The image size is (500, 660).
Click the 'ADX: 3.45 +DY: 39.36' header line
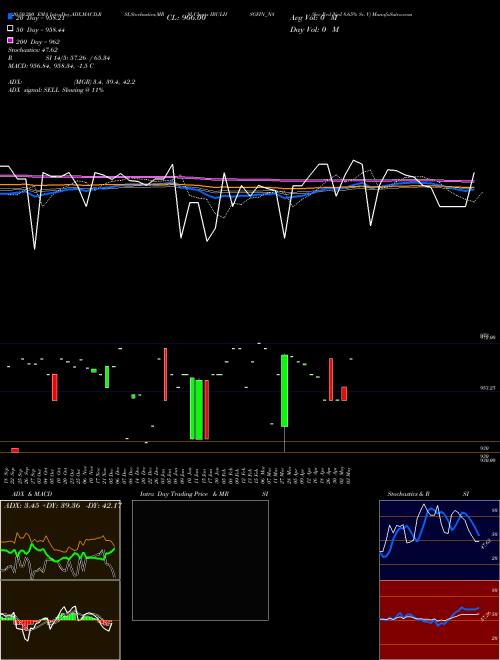point(62,505)
